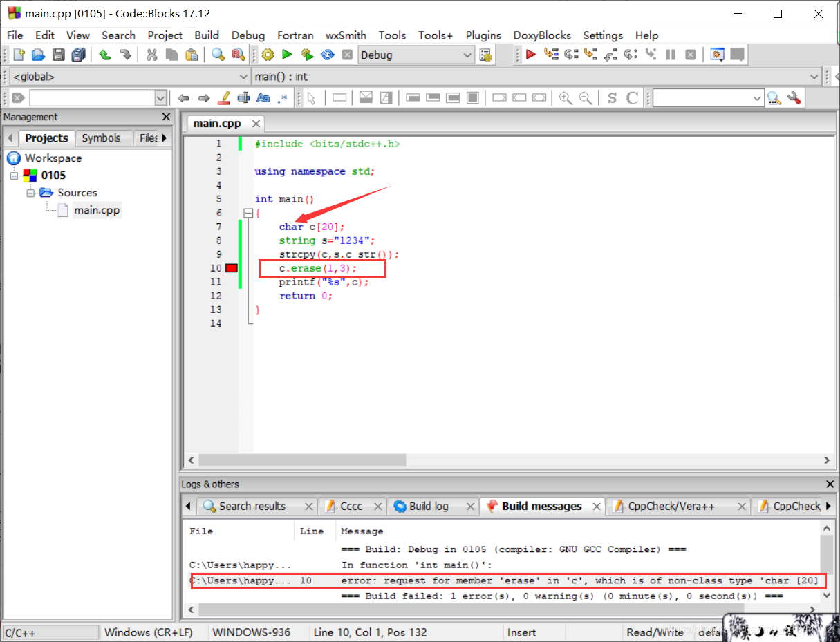Cut selection using the scissors icon

tap(152, 55)
